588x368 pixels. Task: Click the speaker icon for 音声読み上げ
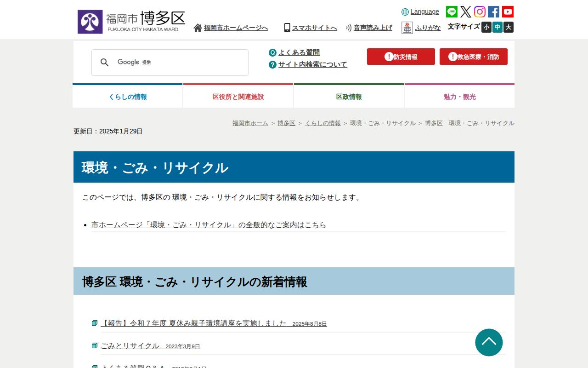click(x=349, y=28)
